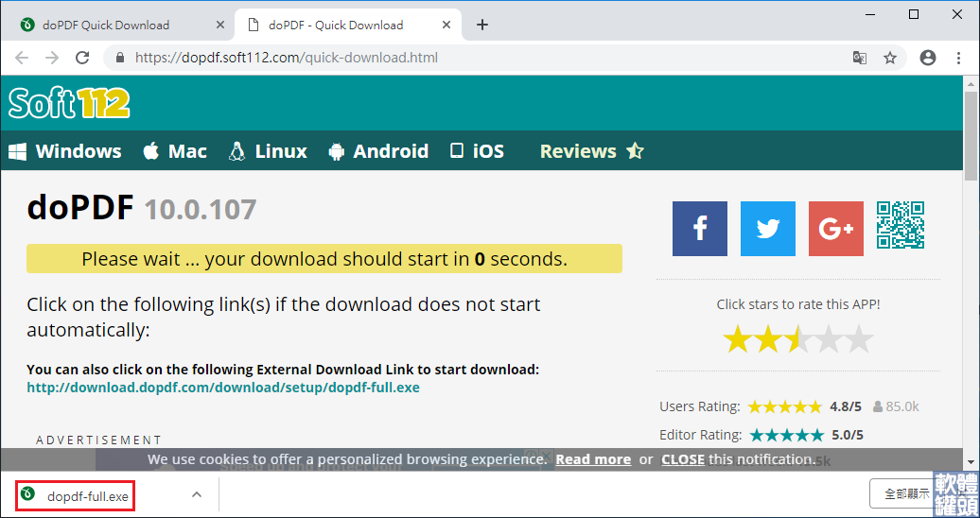Image resolution: width=980 pixels, height=518 pixels.
Task: Open the Windows software category
Action: [65, 151]
